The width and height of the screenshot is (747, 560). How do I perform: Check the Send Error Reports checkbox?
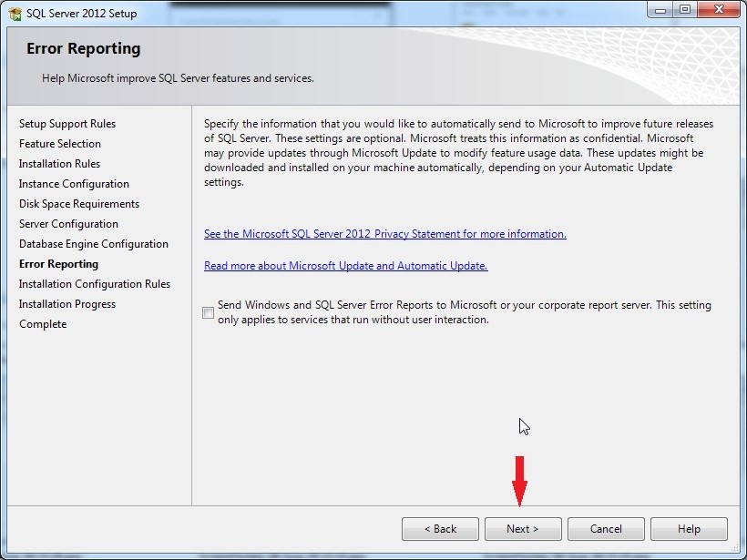[208, 311]
